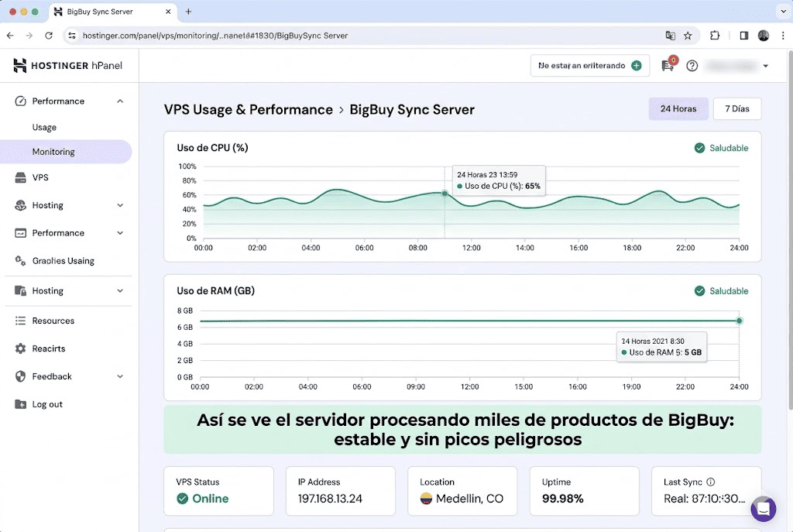Click the Uptime 99.98% value

click(x=563, y=499)
